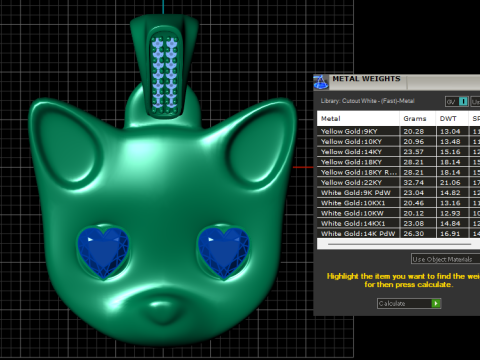Click the 23.57 grams value
This screenshot has height=360, width=480.
[414, 152]
